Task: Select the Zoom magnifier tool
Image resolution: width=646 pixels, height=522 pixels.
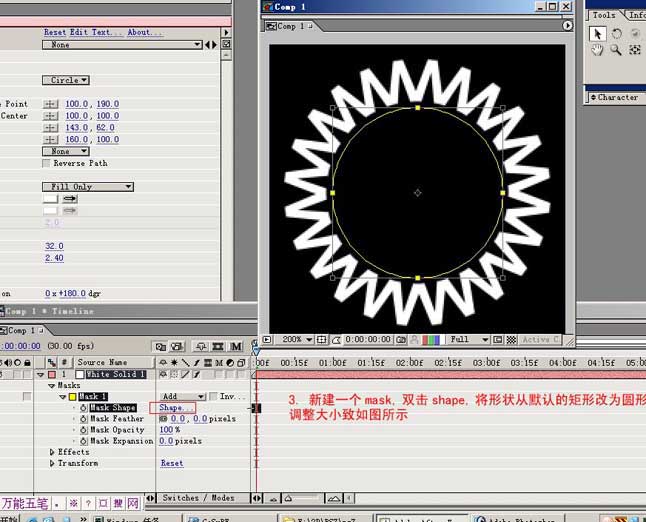Action: click(x=616, y=50)
